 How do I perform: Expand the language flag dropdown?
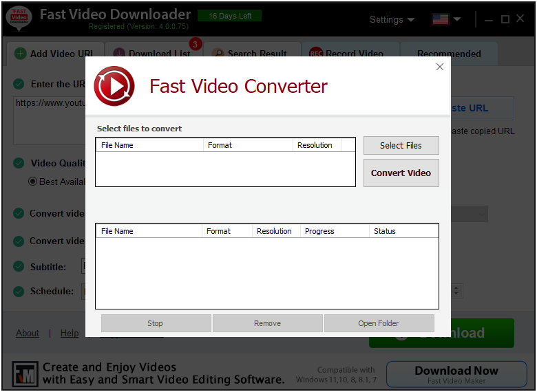(446, 19)
